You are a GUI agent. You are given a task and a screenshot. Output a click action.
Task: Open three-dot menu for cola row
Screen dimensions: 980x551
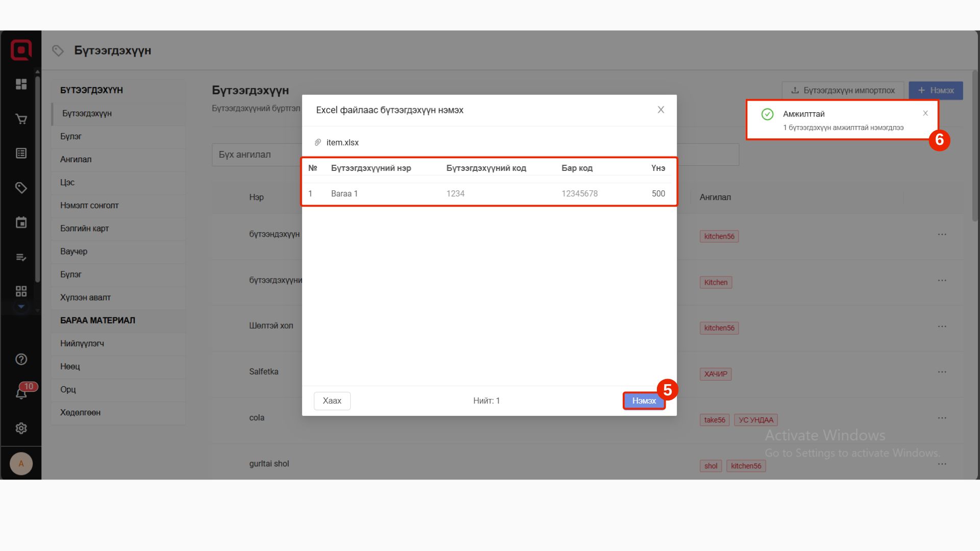tap(942, 418)
